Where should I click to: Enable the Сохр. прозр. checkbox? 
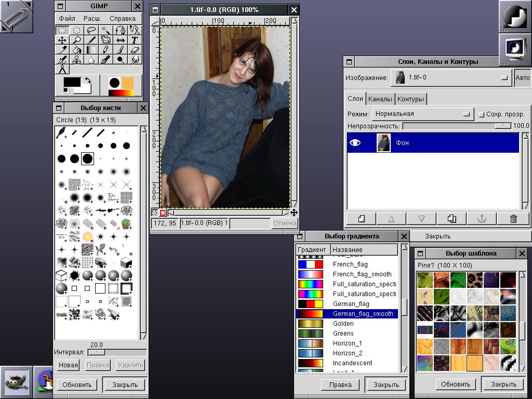point(481,114)
